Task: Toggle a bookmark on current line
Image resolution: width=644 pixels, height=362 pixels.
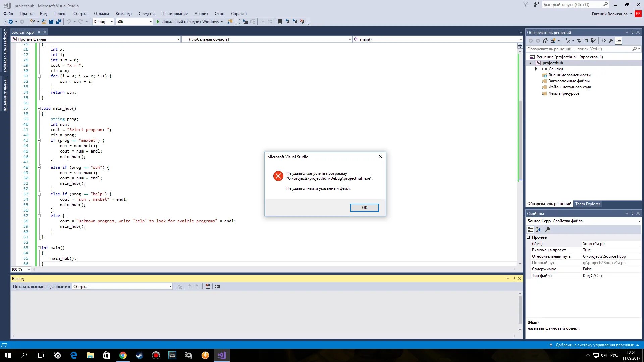Action: tap(280, 22)
